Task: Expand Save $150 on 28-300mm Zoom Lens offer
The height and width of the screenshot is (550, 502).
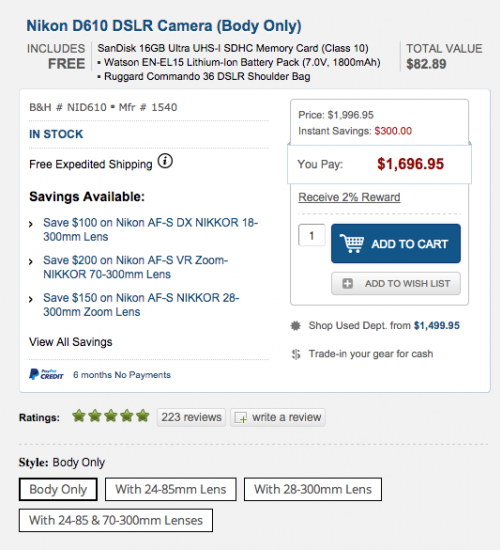Action: click(141, 304)
